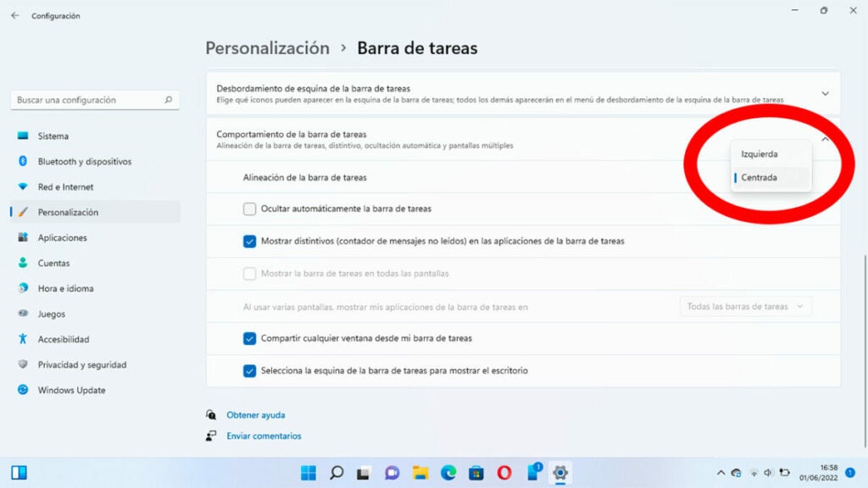Go to Bluetooth y dispositivos settings
Screen dimensions: 868x488
[84, 162]
